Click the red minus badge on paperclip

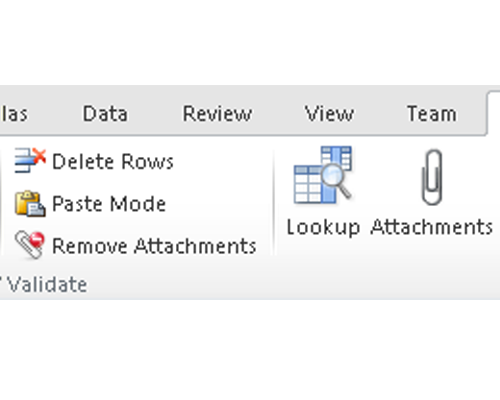pyautogui.click(x=37, y=240)
